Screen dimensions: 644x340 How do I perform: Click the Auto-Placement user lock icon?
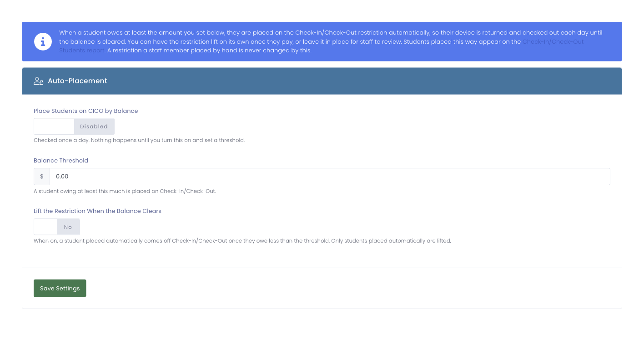click(39, 81)
